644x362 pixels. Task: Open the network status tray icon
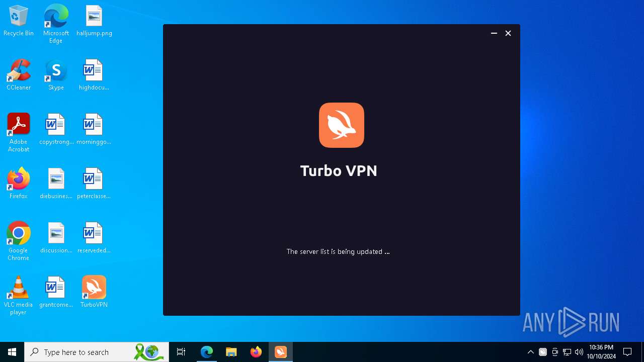coord(567,352)
